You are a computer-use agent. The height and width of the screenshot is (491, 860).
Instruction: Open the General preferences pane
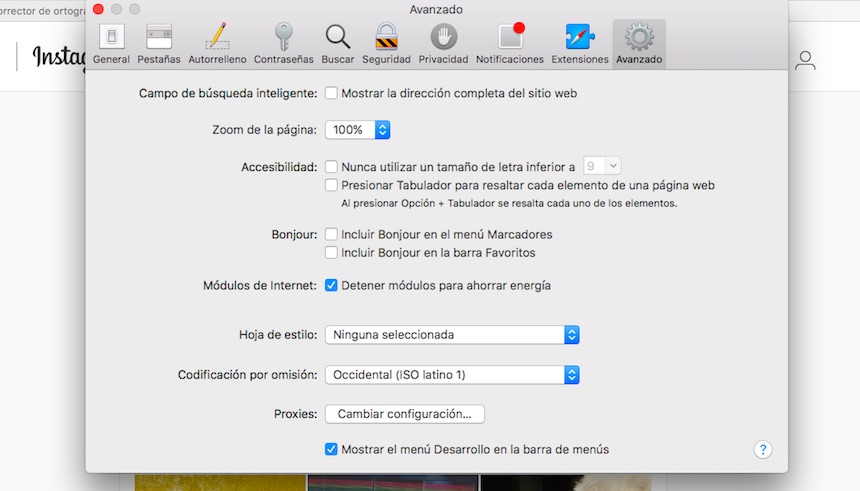click(x=111, y=44)
